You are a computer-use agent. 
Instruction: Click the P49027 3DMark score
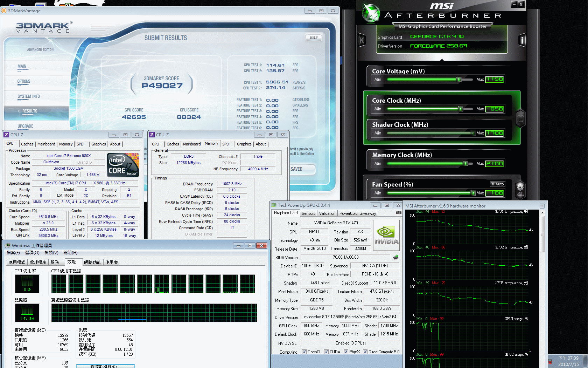point(162,86)
